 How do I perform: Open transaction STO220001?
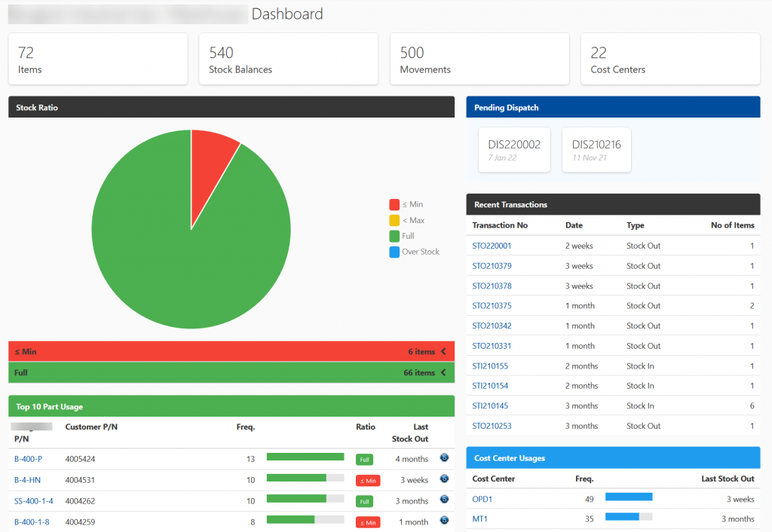point(492,246)
